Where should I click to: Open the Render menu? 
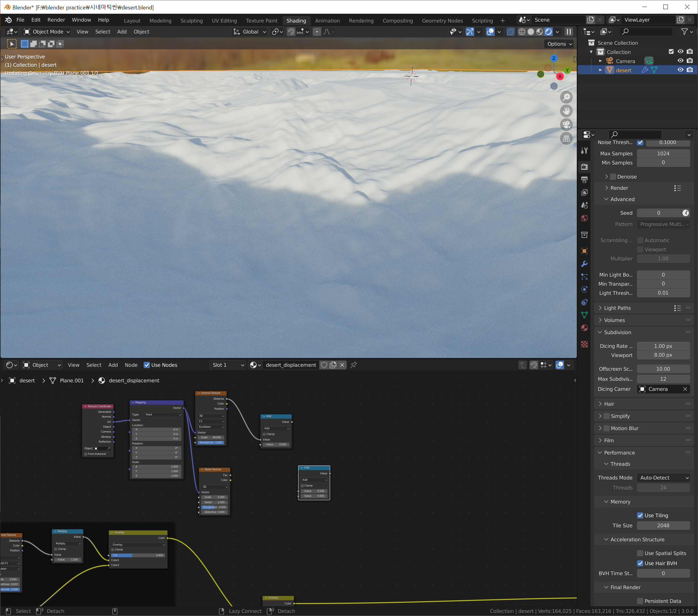[x=56, y=20]
